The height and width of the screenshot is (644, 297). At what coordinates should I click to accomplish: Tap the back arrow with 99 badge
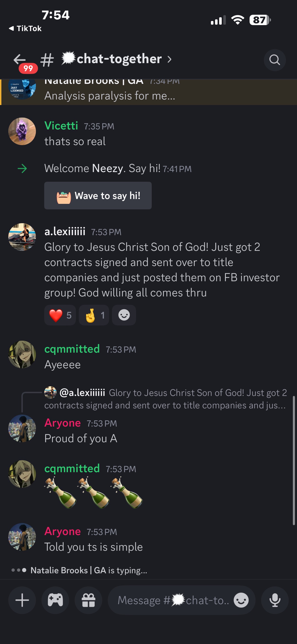point(20,60)
